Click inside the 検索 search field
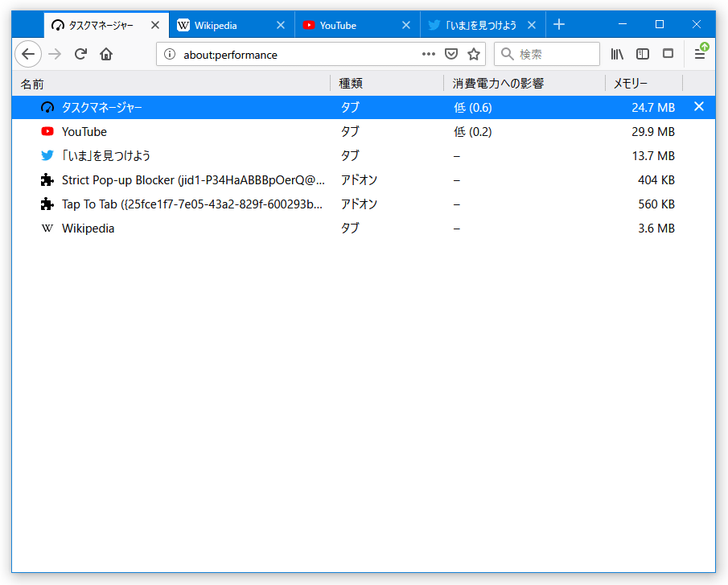 point(547,54)
